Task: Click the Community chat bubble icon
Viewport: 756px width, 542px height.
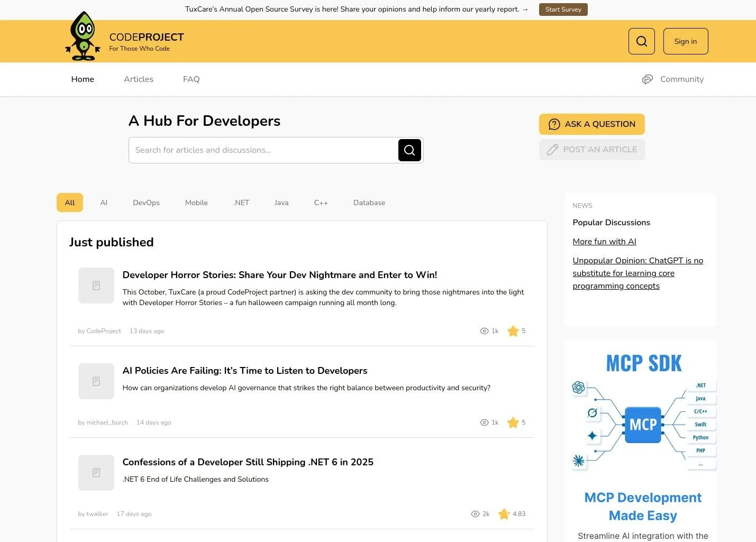Action: tap(647, 79)
